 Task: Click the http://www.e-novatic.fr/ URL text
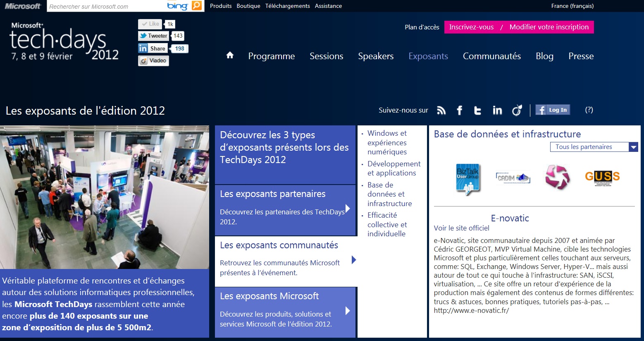[x=471, y=310]
